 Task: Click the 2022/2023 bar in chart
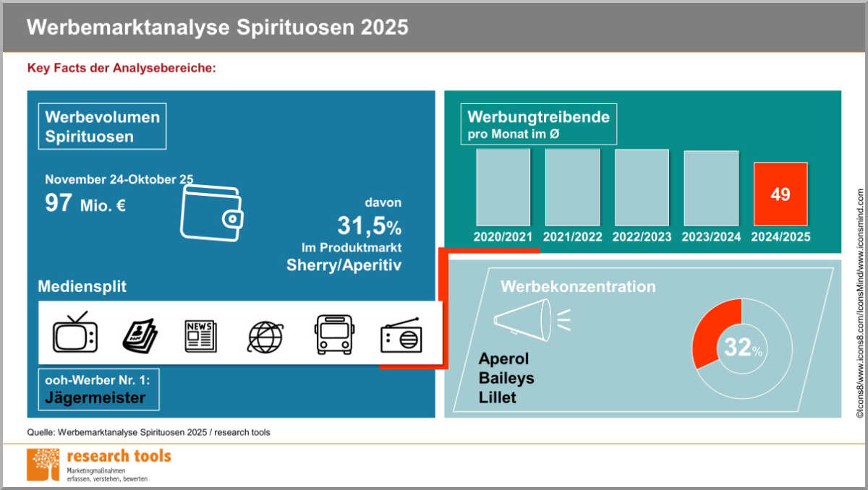642,187
